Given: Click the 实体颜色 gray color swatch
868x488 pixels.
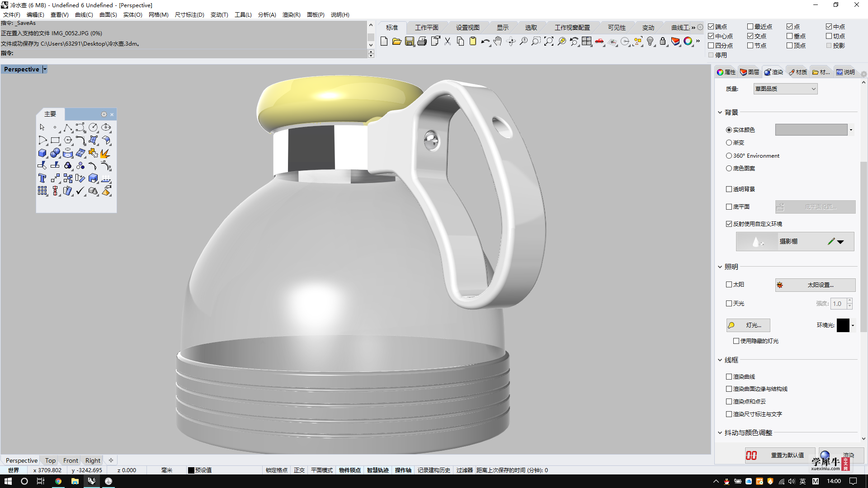Looking at the screenshot, I should point(811,130).
